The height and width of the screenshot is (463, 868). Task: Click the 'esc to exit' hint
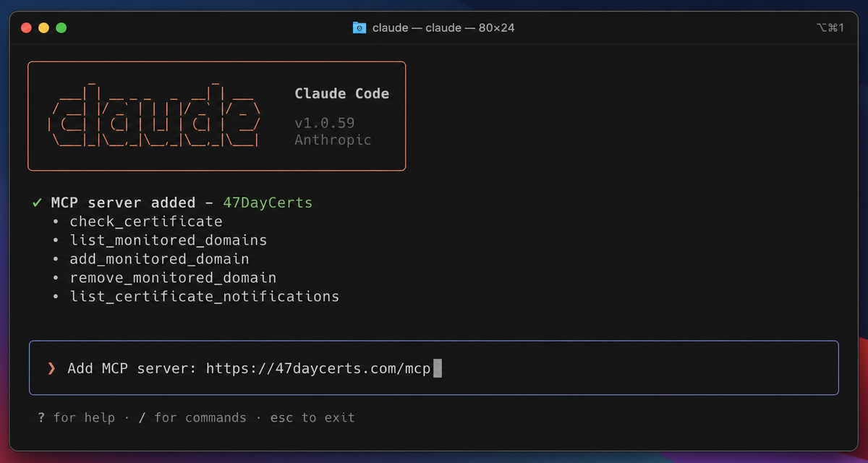(x=312, y=417)
